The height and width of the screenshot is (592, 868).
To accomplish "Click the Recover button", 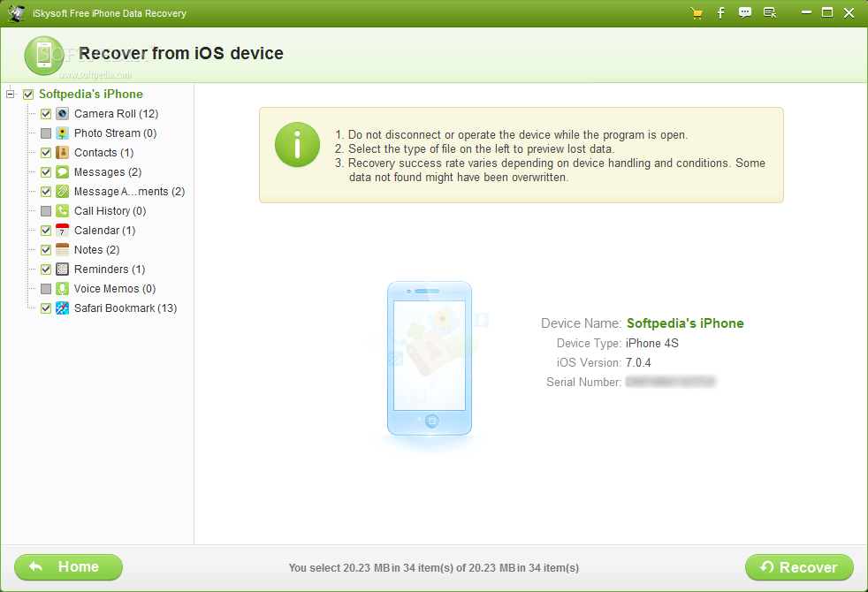I will pyautogui.click(x=799, y=567).
